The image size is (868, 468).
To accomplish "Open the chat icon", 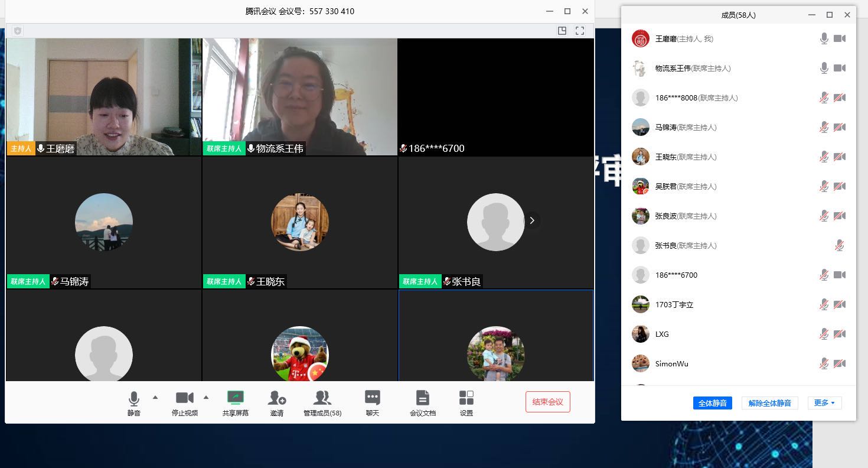I will click(373, 398).
